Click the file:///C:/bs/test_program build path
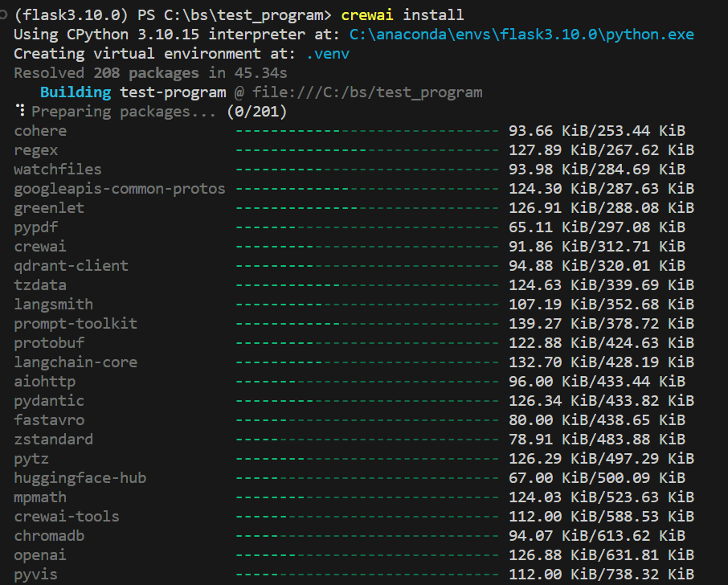Viewport: 728px width, 585px height. (367, 92)
